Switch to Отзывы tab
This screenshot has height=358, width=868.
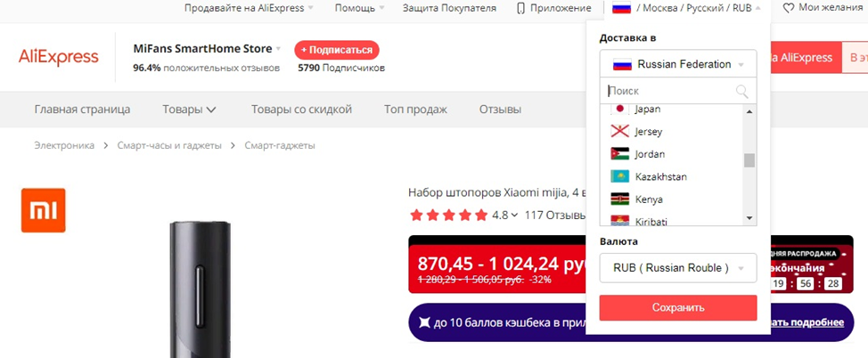pyautogui.click(x=500, y=110)
